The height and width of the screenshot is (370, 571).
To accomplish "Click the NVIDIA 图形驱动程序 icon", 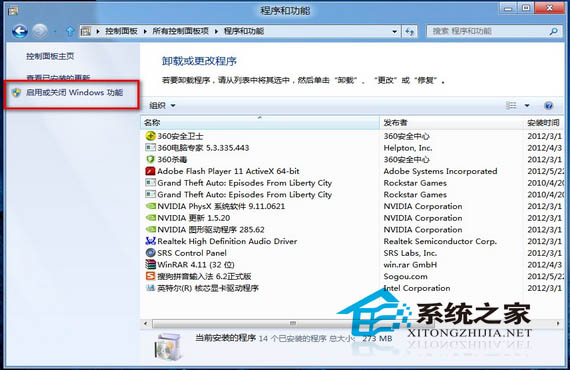I will click(150, 229).
